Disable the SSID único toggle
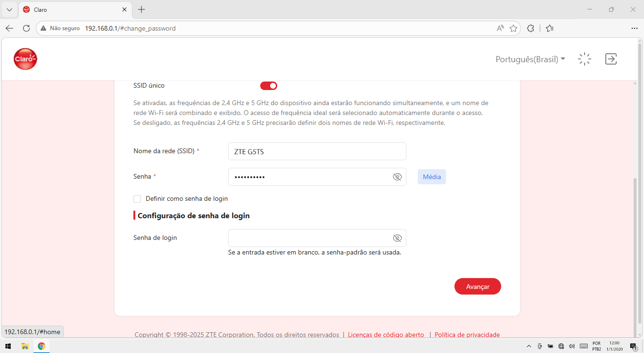The height and width of the screenshot is (353, 644). (x=269, y=86)
